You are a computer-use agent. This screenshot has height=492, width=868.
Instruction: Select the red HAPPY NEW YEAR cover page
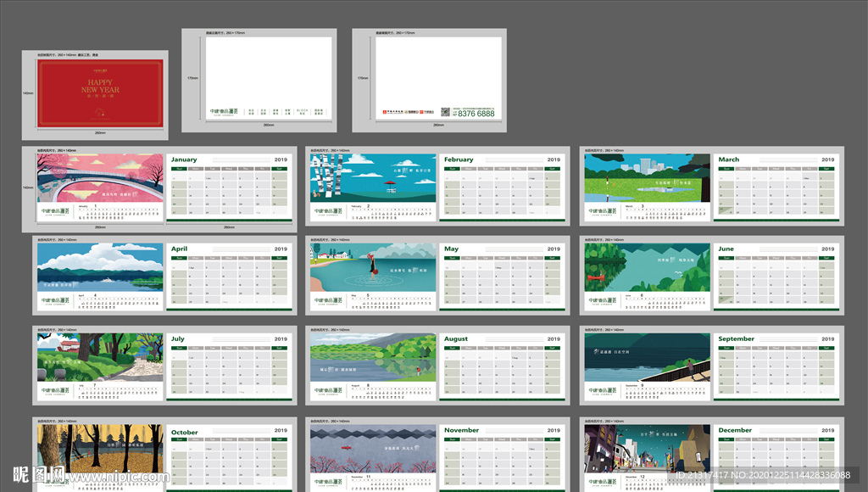click(x=100, y=93)
